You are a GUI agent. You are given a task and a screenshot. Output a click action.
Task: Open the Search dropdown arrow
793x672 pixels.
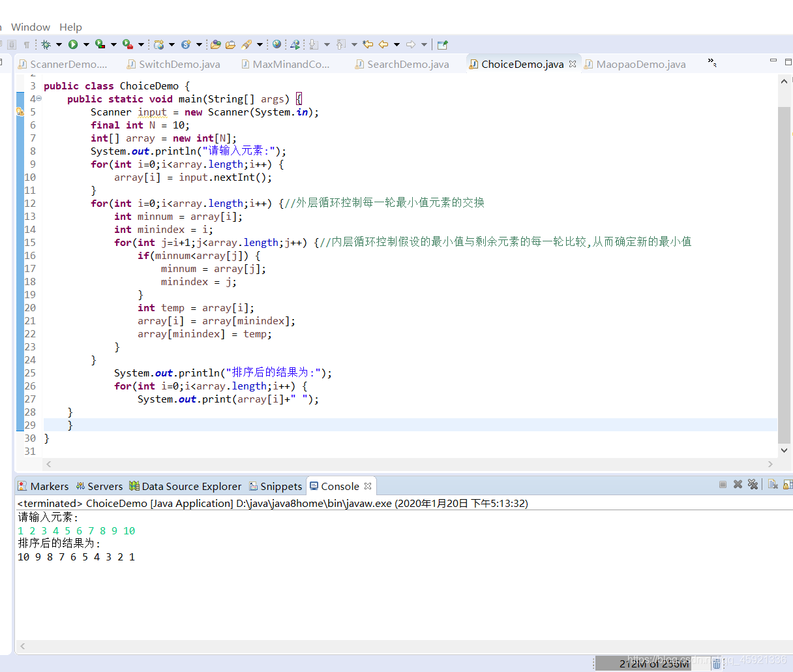tap(260, 44)
